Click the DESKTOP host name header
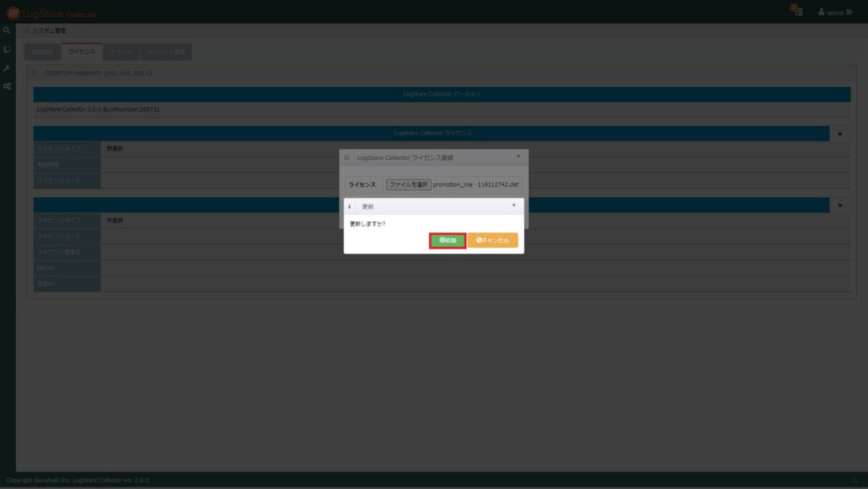 (x=99, y=73)
